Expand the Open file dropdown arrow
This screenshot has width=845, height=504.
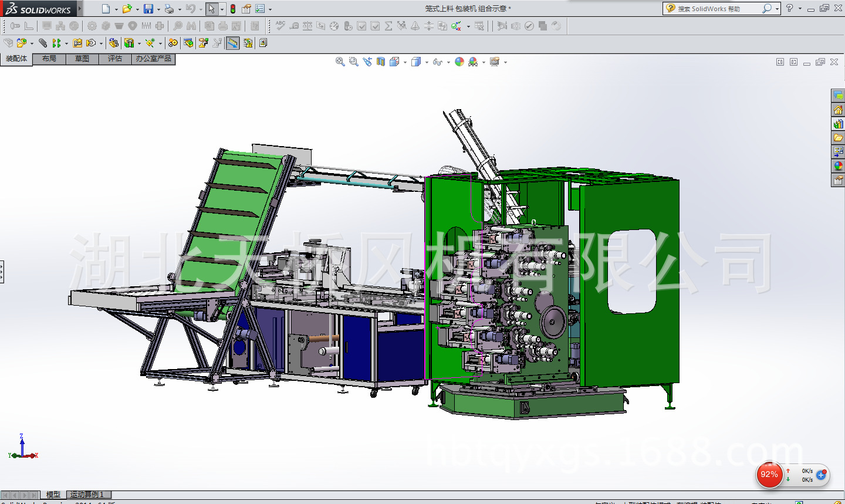[x=137, y=9]
